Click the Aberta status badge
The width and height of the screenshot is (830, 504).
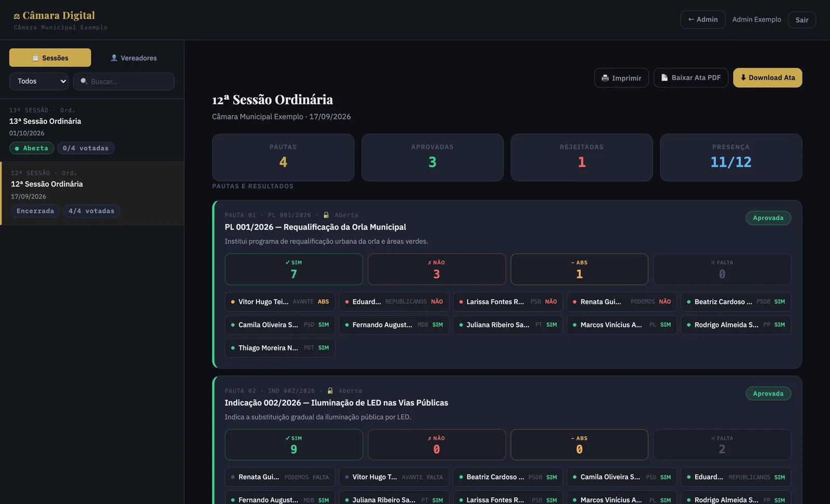[x=32, y=148]
